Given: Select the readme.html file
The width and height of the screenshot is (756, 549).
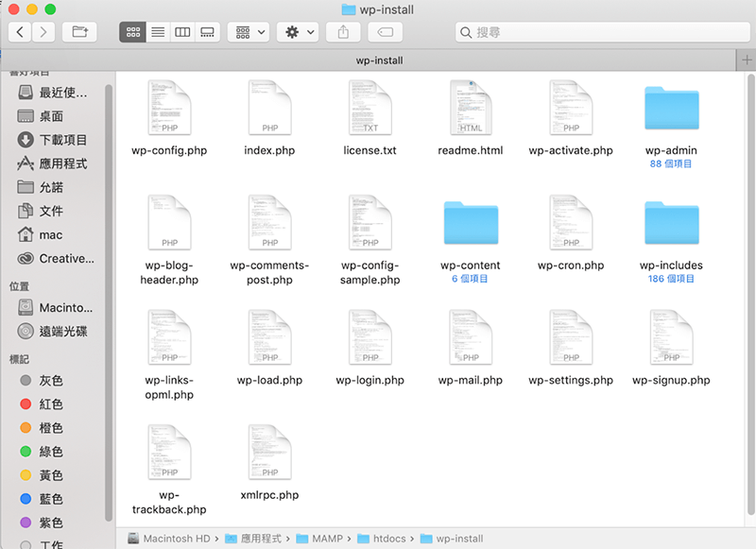Looking at the screenshot, I should (x=471, y=118).
